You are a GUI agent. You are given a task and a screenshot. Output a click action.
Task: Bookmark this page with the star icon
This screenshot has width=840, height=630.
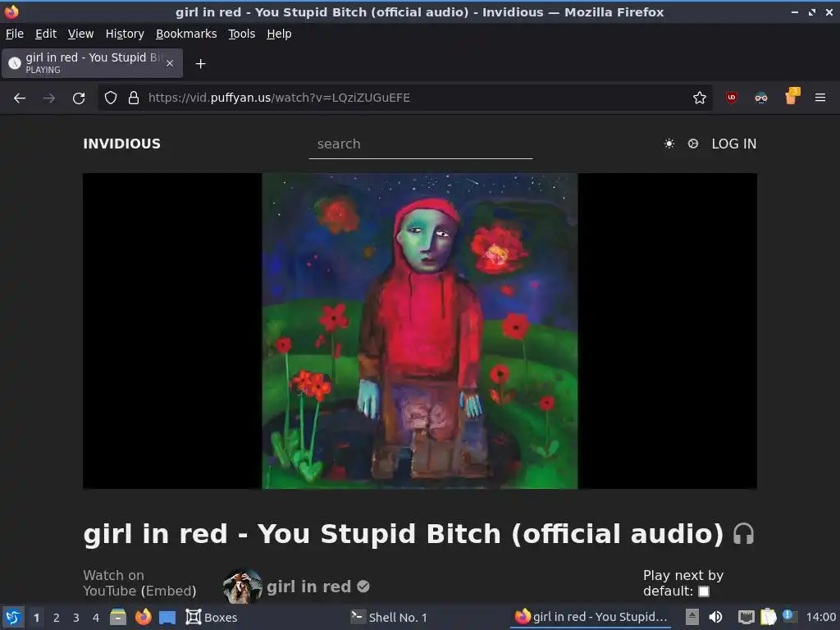699,98
